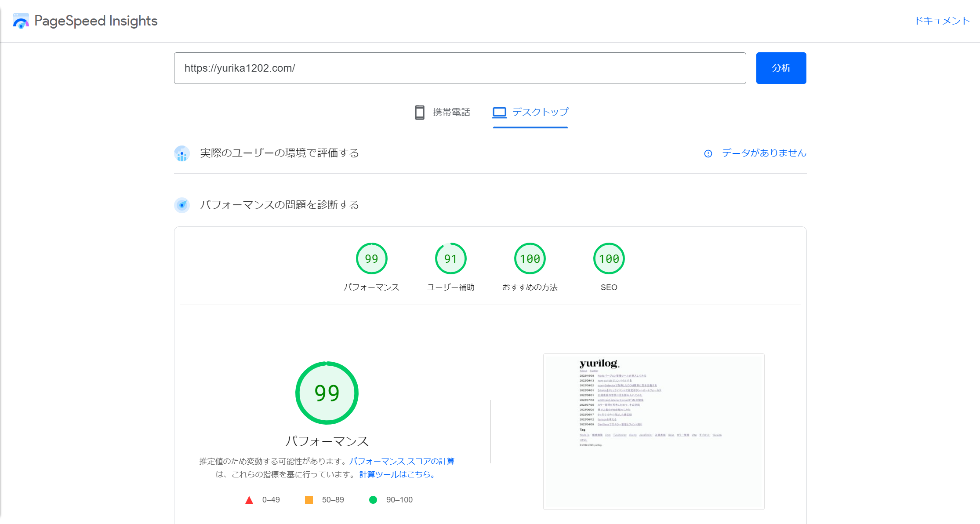Switch to the デスクトップ tab

(530, 112)
